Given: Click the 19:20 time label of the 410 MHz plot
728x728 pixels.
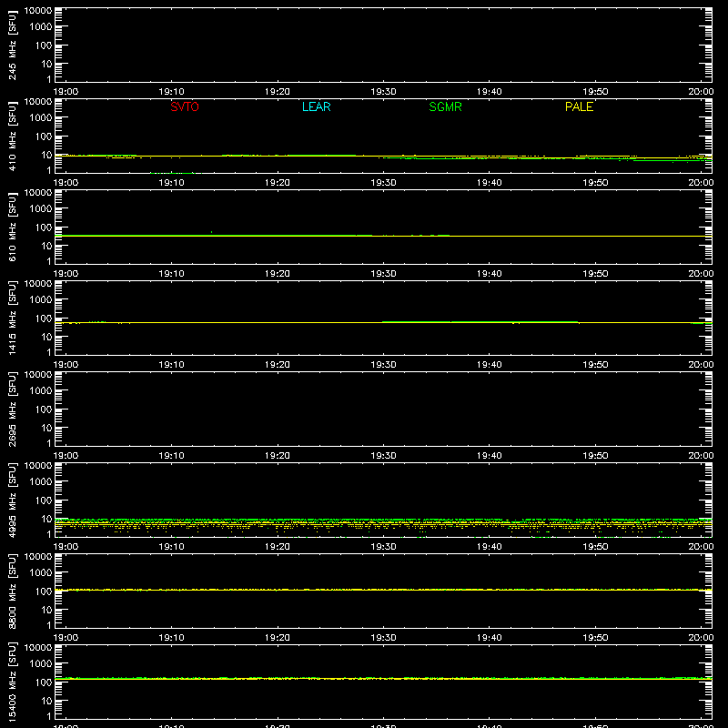Looking at the screenshot, I should click(x=278, y=183).
